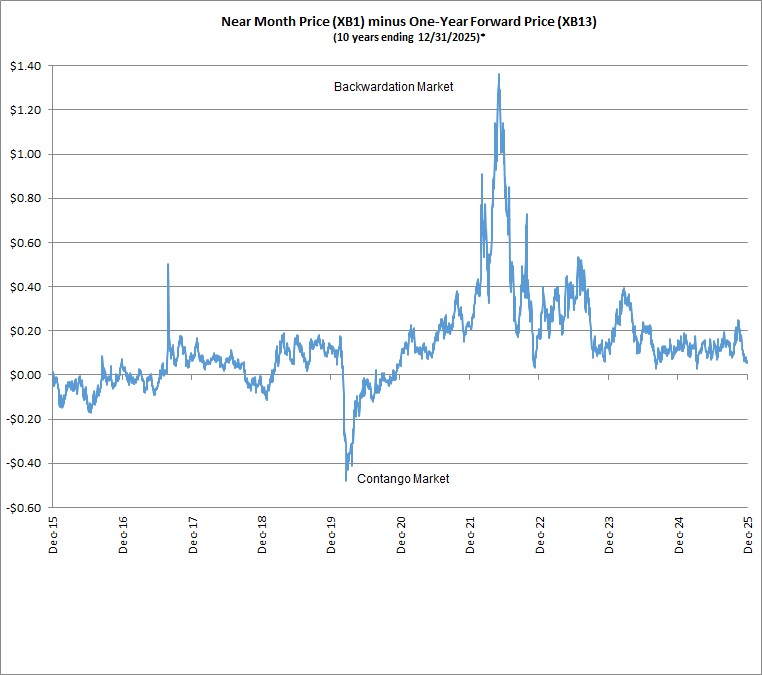762x675 pixels.
Task: Select the Dec-23 x-axis label
Action: coord(609,535)
